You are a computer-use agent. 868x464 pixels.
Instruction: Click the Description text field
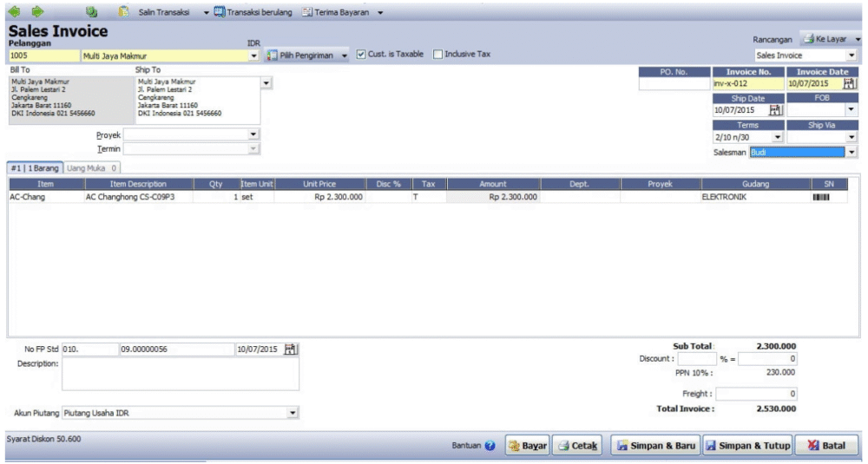point(181,375)
